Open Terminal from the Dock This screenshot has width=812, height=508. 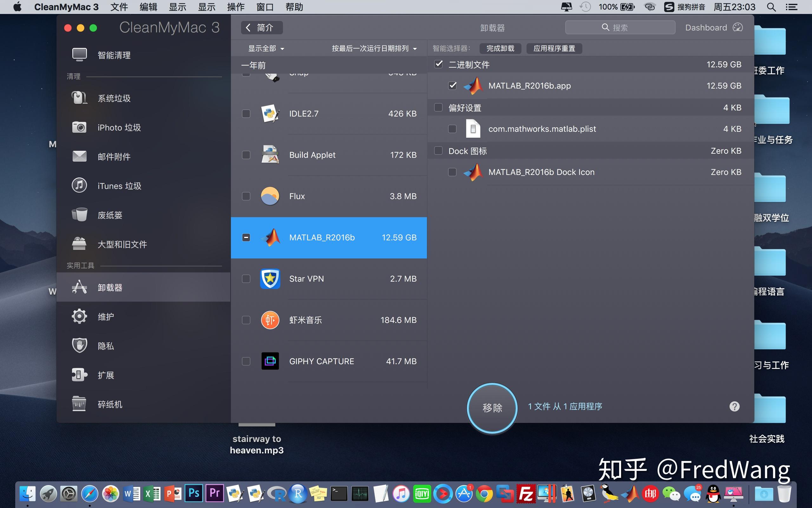[339, 493]
